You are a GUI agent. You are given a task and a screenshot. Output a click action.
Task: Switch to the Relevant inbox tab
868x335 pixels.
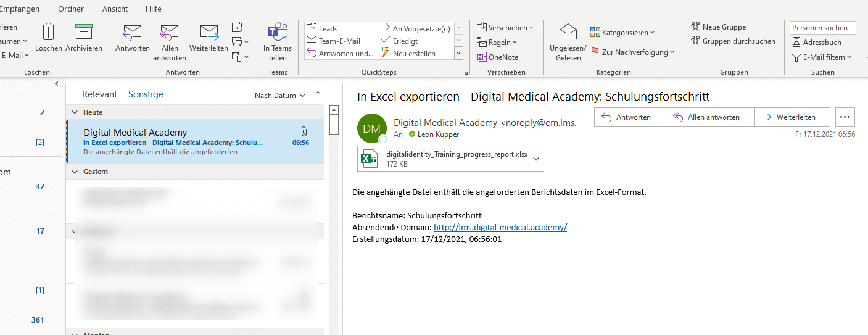(99, 94)
